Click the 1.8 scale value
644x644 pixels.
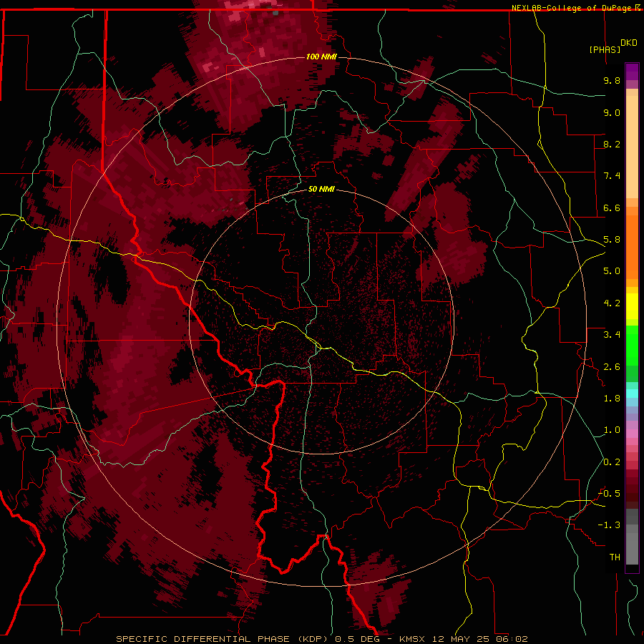coord(612,399)
